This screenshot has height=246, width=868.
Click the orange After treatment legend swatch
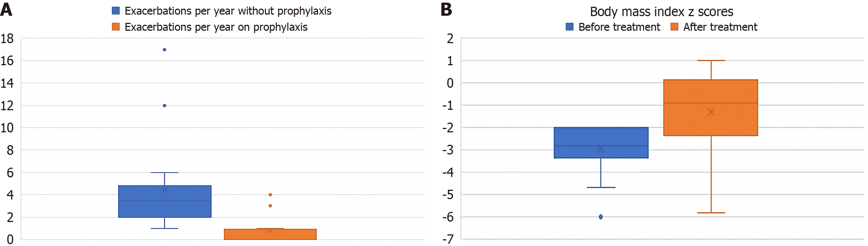[674, 27]
